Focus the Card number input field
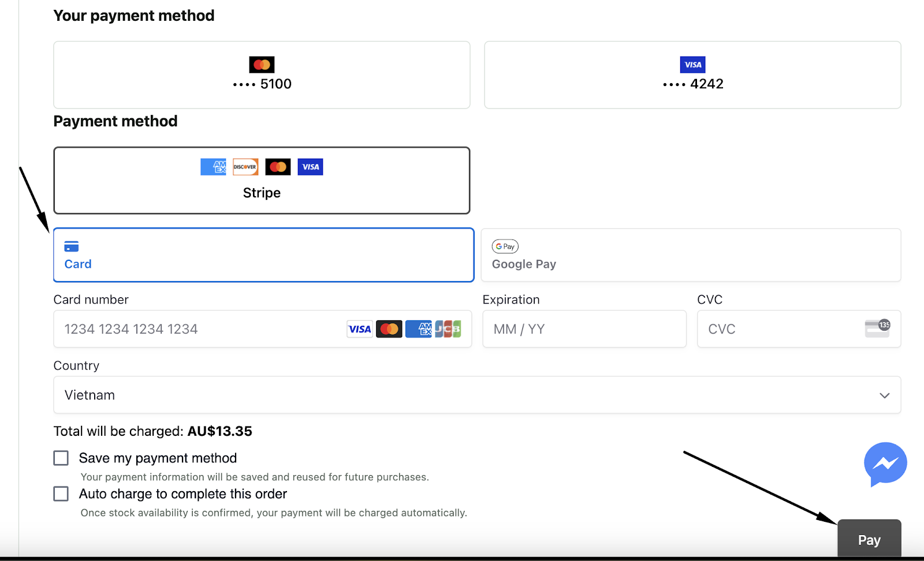 pos(263,329)
